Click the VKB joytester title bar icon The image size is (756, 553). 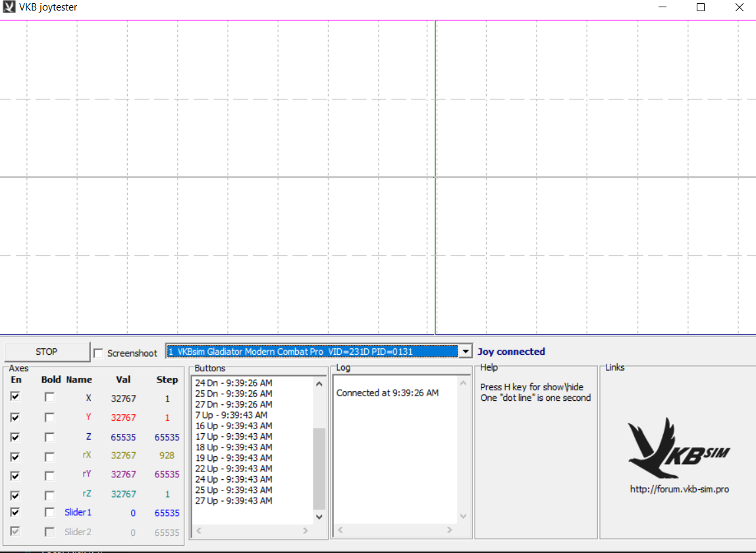point(10,8)
